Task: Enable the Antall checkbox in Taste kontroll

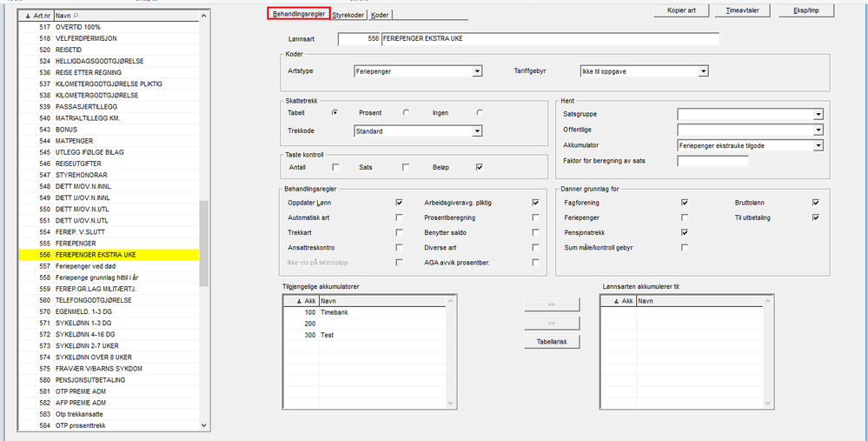Action: coord(335,167)
